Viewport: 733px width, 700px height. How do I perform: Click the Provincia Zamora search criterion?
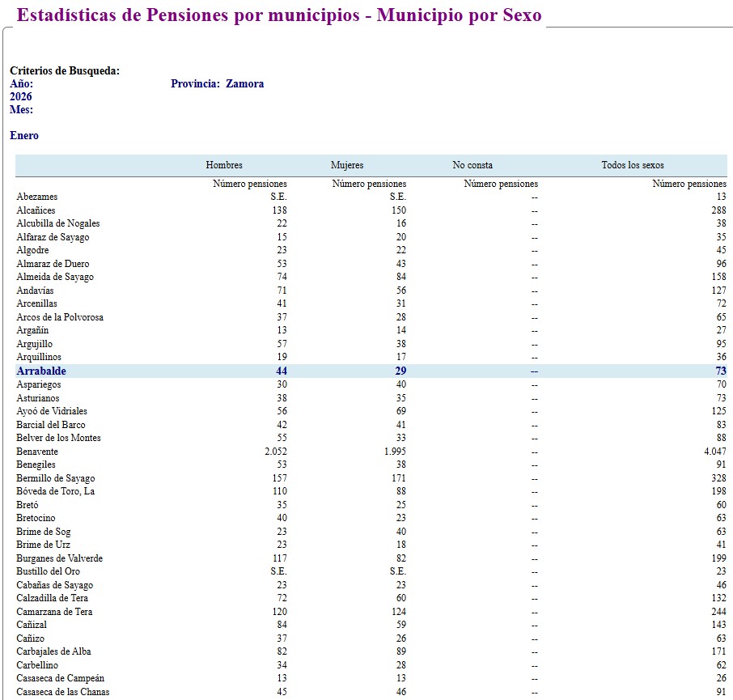tap(217, 84)
